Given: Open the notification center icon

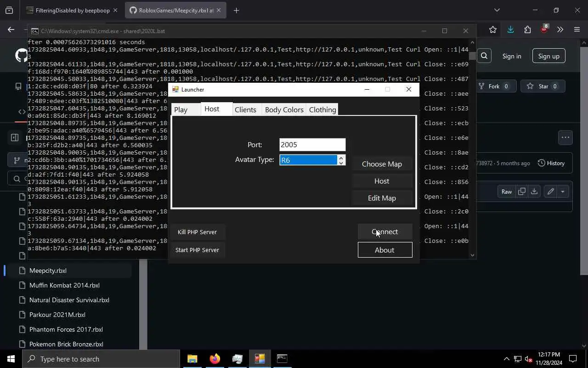Looking at the screenshot, I should coord(573,359).
